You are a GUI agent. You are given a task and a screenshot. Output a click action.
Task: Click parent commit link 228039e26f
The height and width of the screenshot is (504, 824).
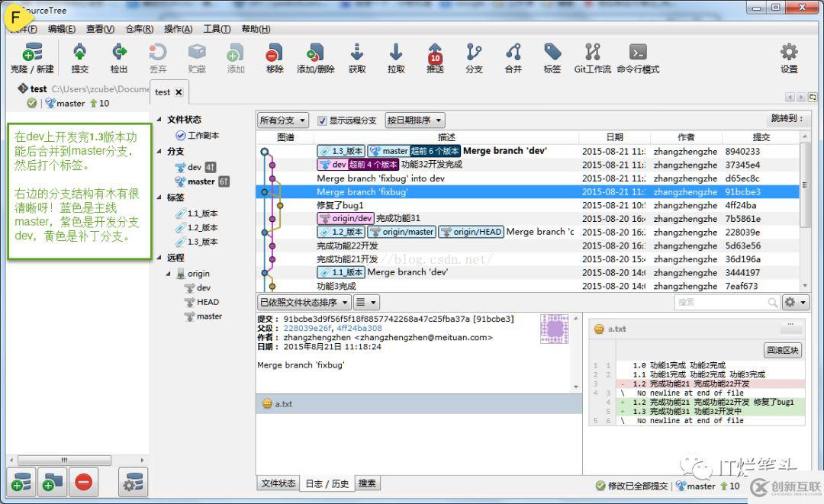pyautogui.click(x=307, y=328)
